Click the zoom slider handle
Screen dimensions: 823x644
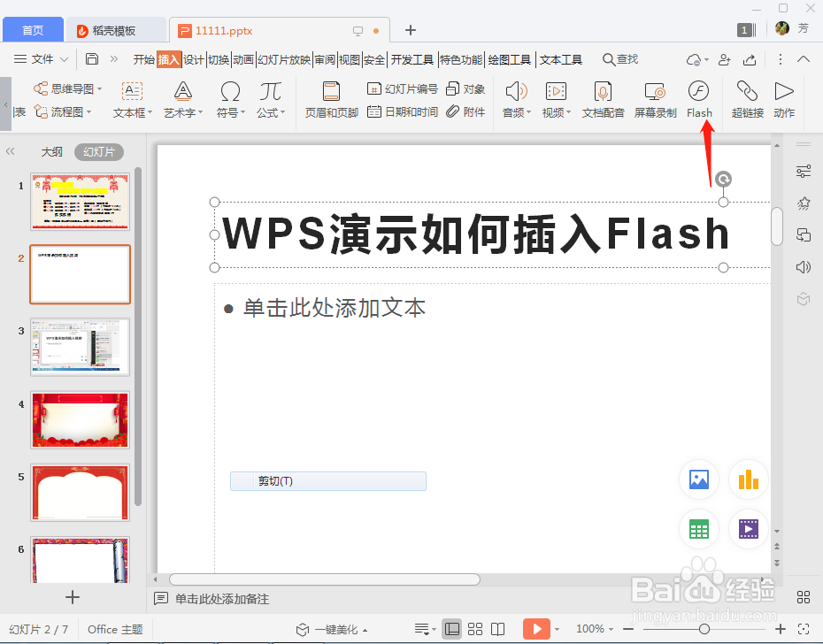pos(704,629)
